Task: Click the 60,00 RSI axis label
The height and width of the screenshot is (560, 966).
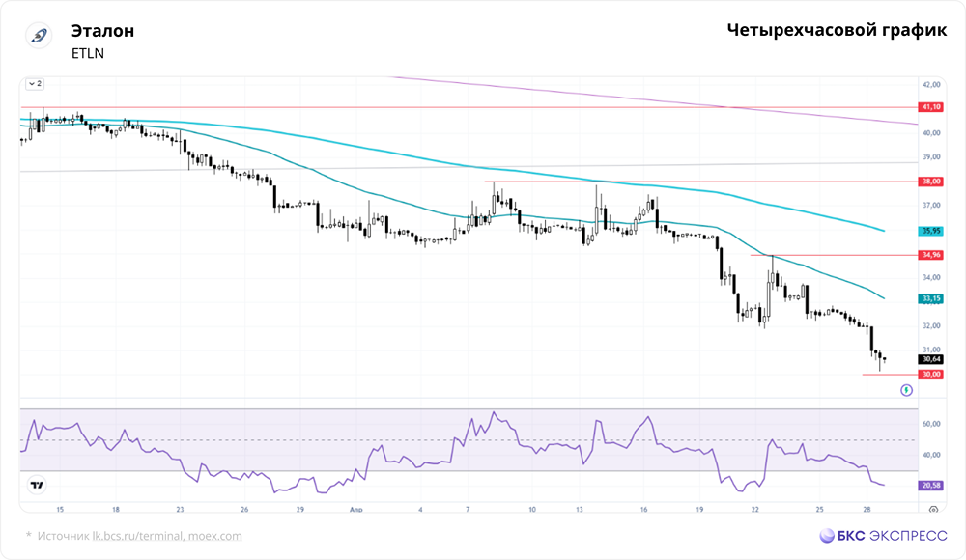Action: pos(931,424)
